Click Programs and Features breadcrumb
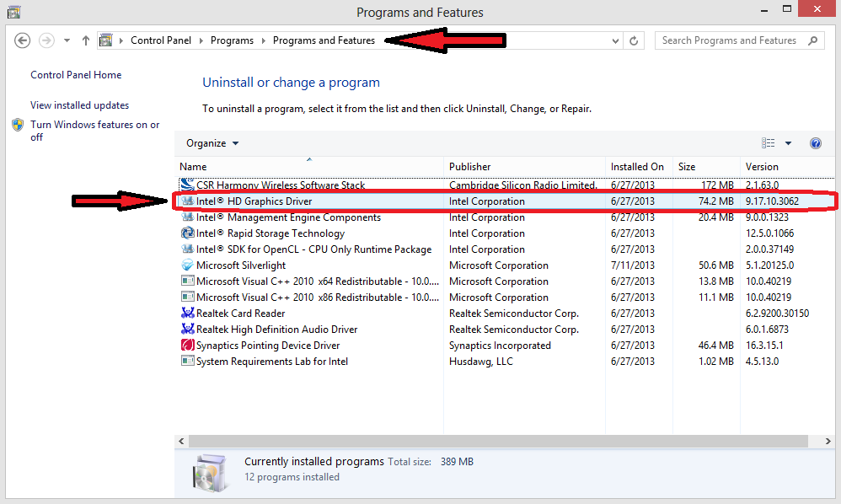 pyautogui.click(x=324, y=40)
